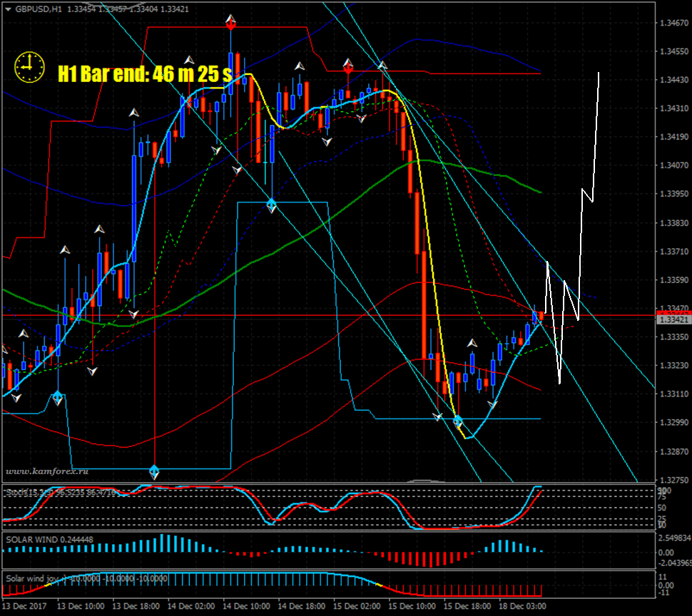Click the 1.33110 price axis label
This screenshot has width=692, height=616.
[674, 394]
